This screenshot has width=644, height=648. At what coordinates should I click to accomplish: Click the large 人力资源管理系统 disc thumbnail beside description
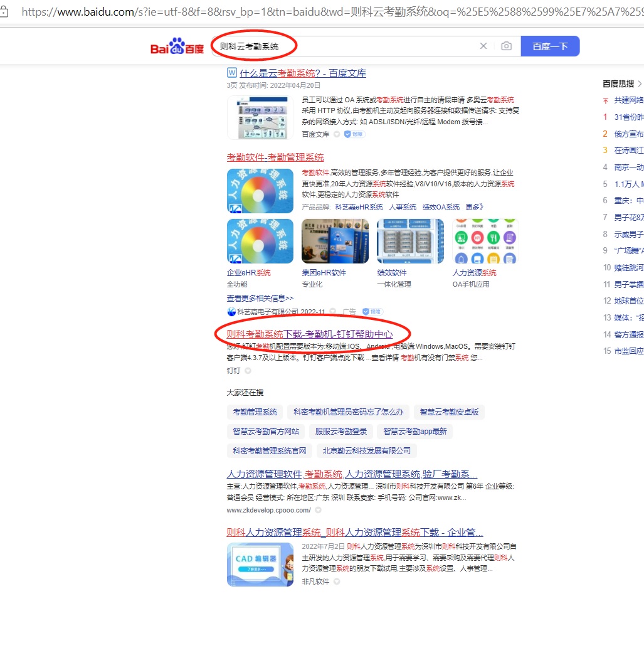260,191
